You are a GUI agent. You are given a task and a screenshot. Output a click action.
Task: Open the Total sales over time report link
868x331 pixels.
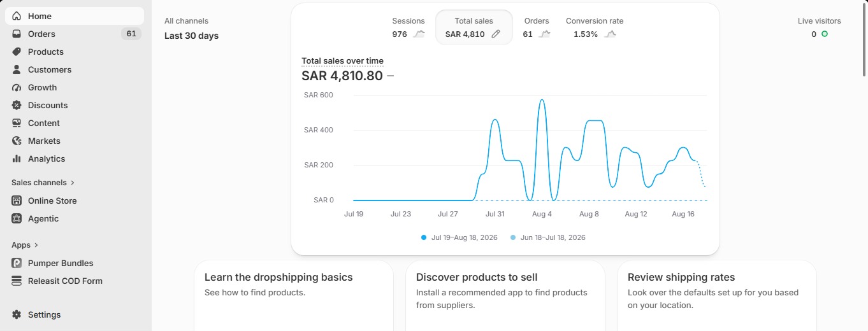click(342, 61)
